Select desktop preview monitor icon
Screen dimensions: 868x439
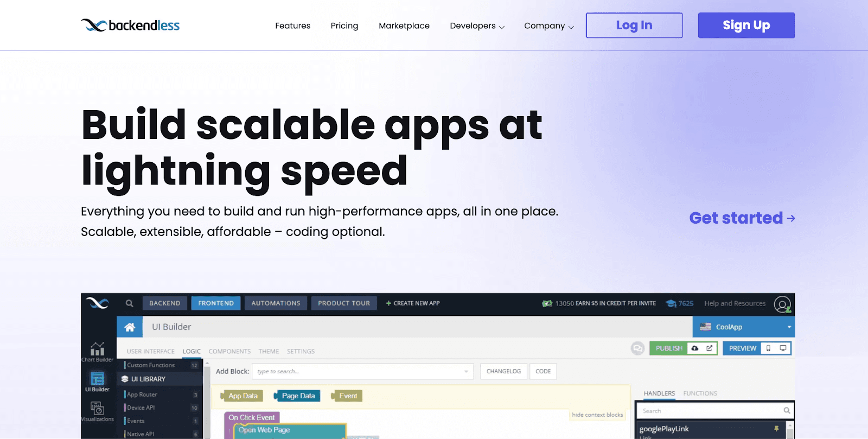pyautogui.click(x=783, y=348)
